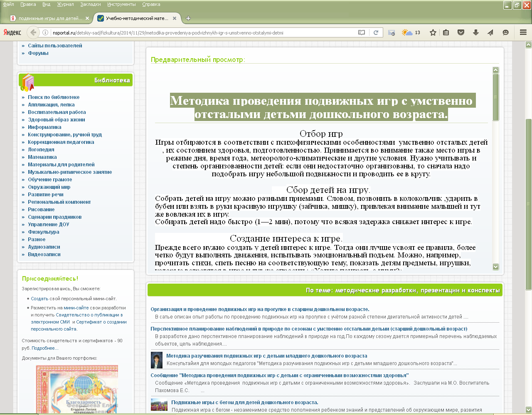The width and height of the screenshot is (532, 415).
Task: Click the page scrollbar down arrow
Action: [529, 410]
